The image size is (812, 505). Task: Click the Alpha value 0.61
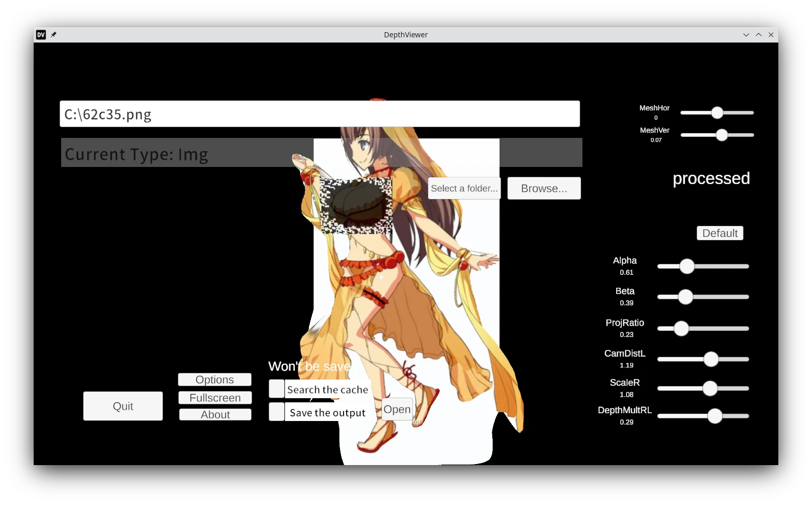pos(626,272)
